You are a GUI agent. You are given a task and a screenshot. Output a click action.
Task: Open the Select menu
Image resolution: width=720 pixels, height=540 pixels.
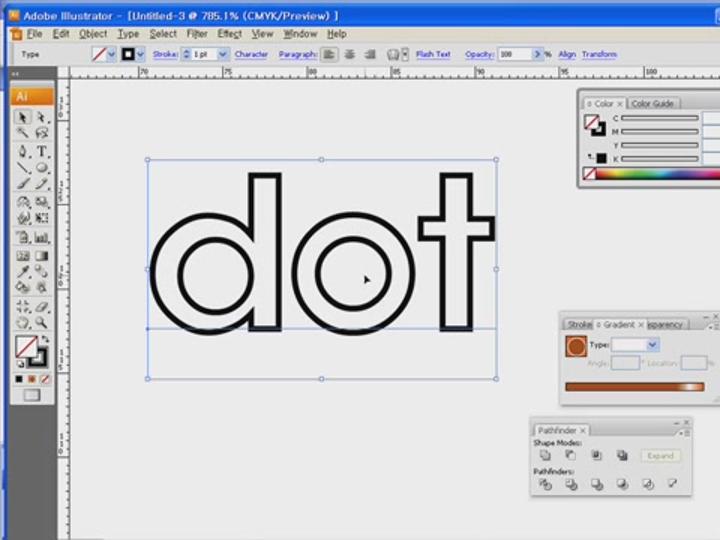pyautogui.click(x=163, y=34)
